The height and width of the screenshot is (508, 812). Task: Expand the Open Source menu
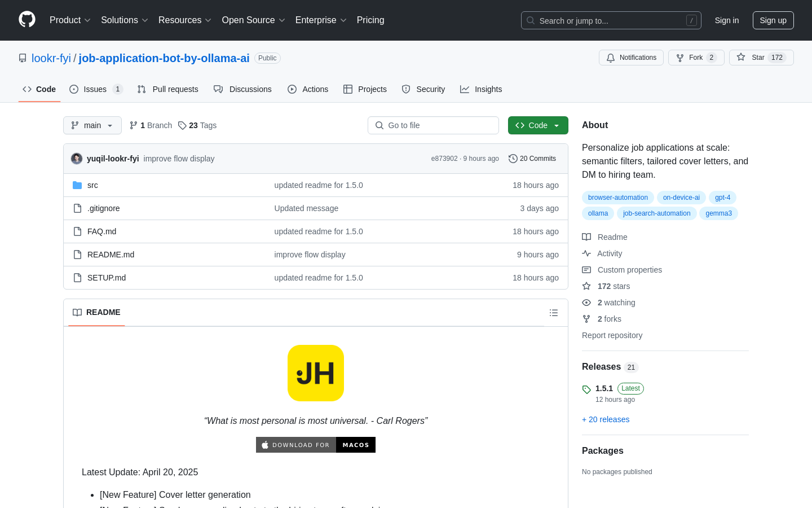(x=254, y=20)
